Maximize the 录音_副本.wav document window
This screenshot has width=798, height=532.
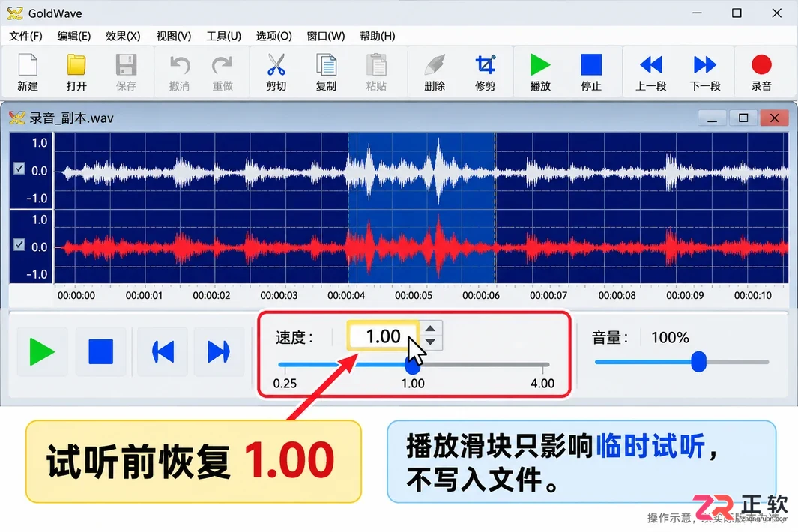(743, 118)
